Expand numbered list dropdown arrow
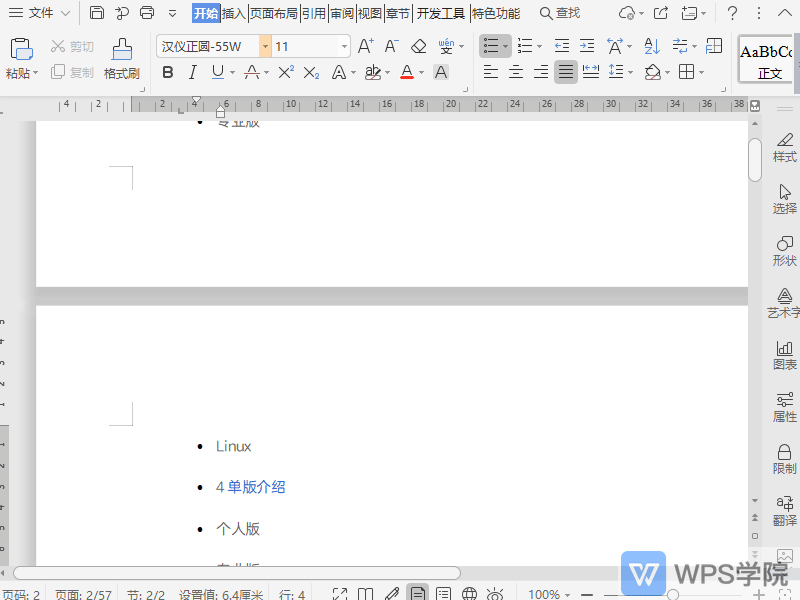Viewport: 800px width, 600px height. click(x=539, y=47)
